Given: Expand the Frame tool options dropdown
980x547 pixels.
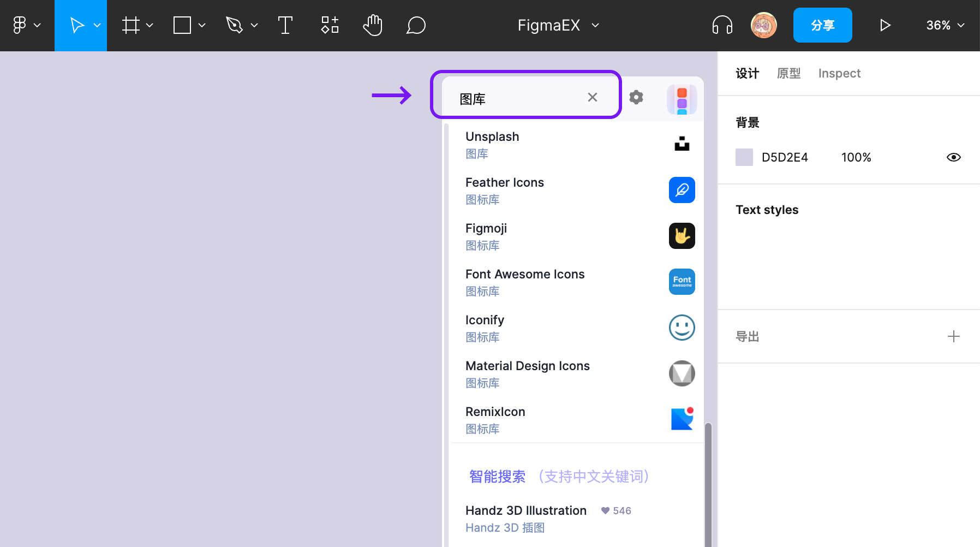Looking at the screenshot, I should (x=150, y=25).
